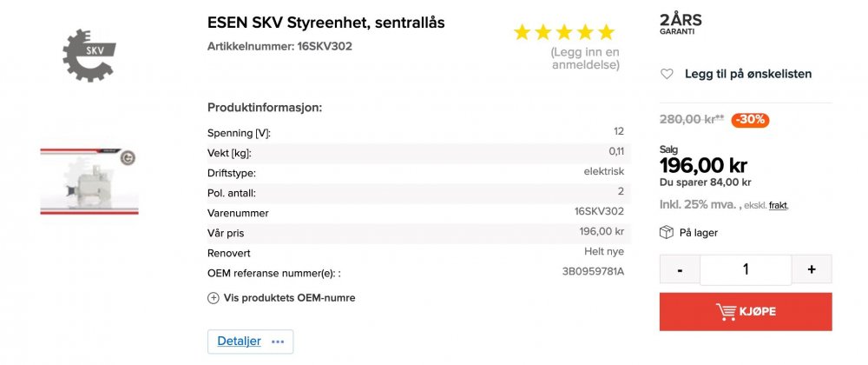Screen dimensions: 868x365
Task: Click the fifth rating star
Action: [x=606, y=33]
